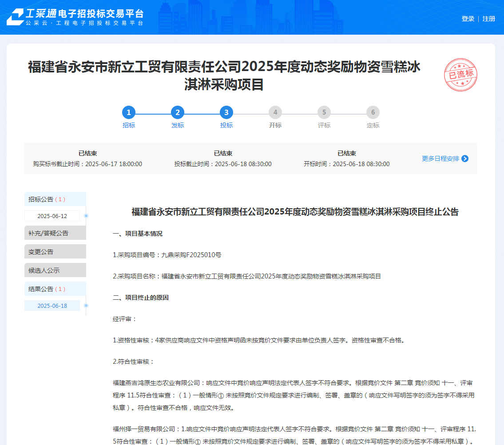Select the 2025-06-18 result date
Viewport: 504px width, 445px height.
52,306
